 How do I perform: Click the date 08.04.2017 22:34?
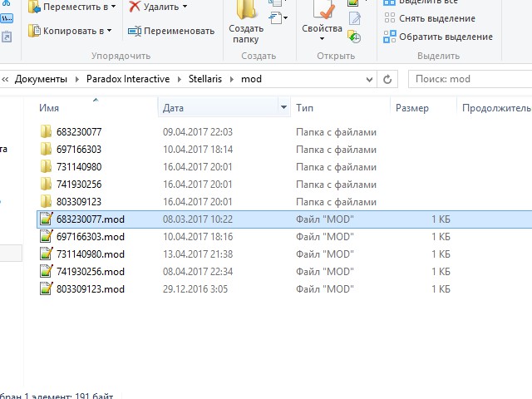(198, 272)
